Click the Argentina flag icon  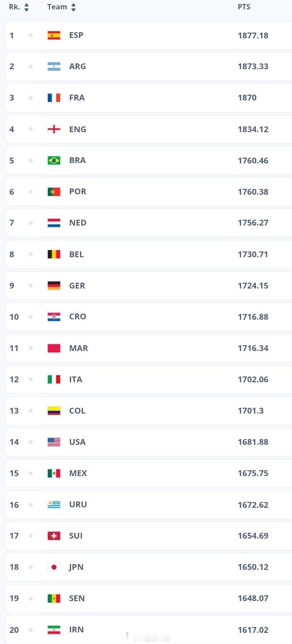coord(54,67)
